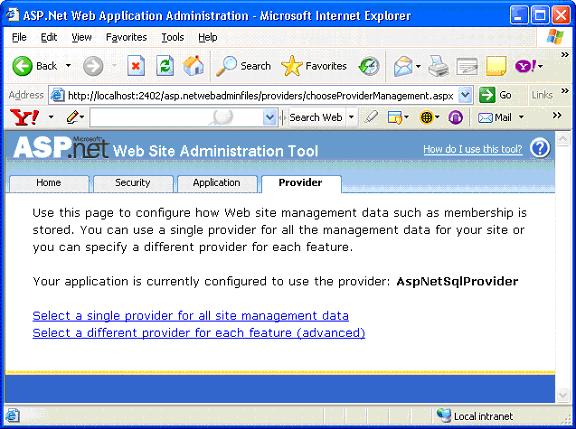The height and width of the screenshot is (429, 576).
Task: Expand the Search Web dropdown arrow
Action: [351, 117]
